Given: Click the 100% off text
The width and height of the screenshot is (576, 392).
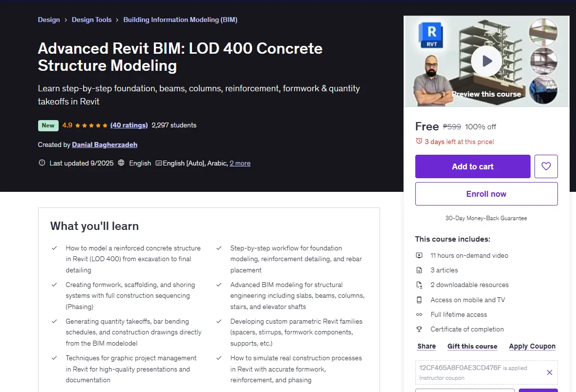Looking at the screenshot, I should [481, 127].
